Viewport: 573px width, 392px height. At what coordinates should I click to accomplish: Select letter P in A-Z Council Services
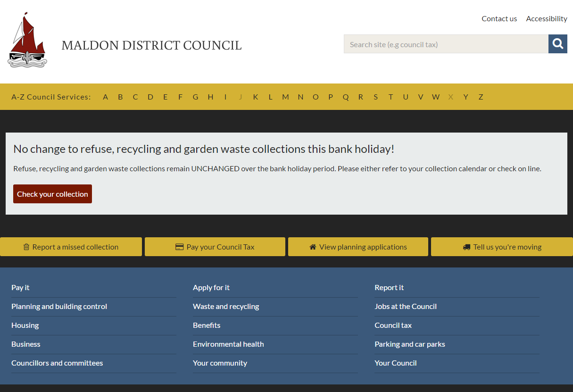coord(331,97)
